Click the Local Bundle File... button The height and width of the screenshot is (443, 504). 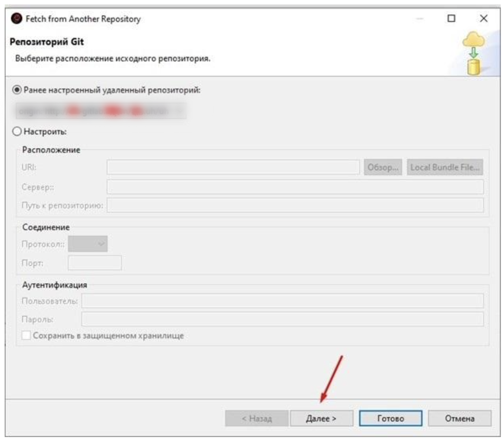(445, 167)
